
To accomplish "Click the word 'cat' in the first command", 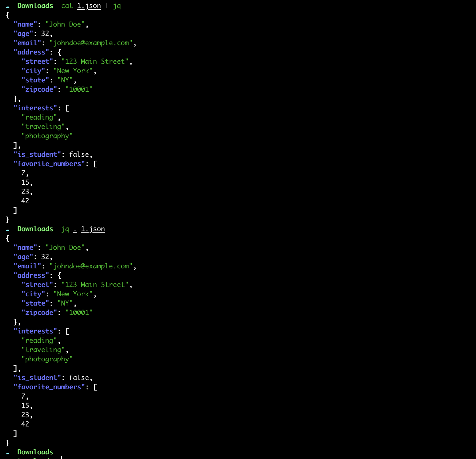I will (x=67, y=6).
